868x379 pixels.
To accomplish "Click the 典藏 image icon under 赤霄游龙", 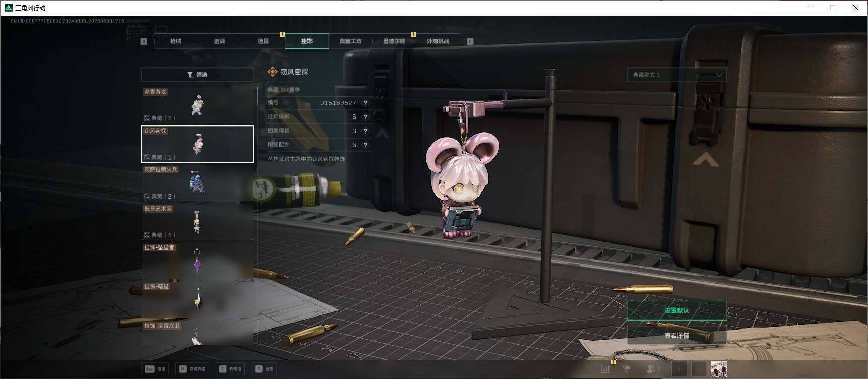I will tap(147, 118).
